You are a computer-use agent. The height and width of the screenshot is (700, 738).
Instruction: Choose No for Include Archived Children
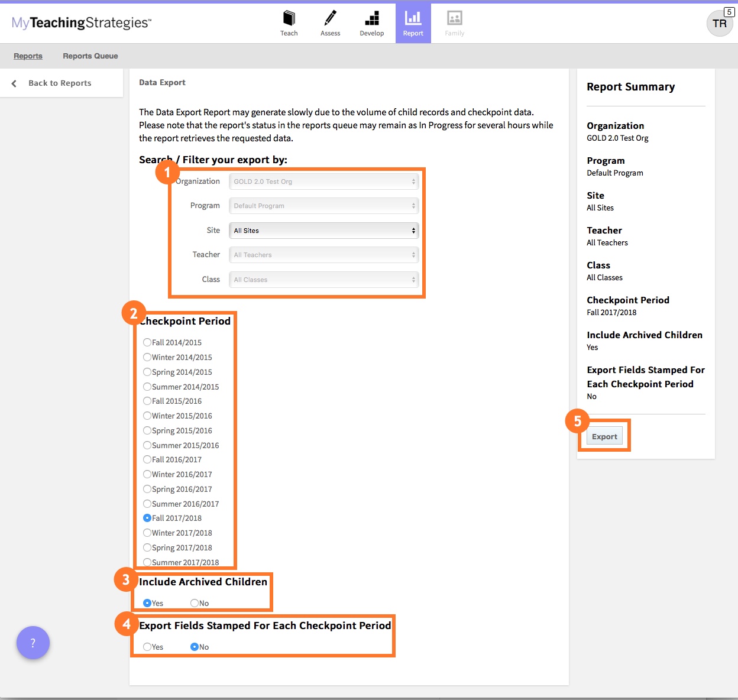[x=195, y=603]
